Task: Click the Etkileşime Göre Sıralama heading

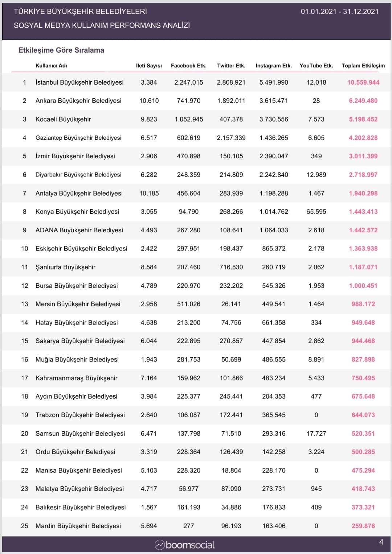Action: click(x=61, y=50)
